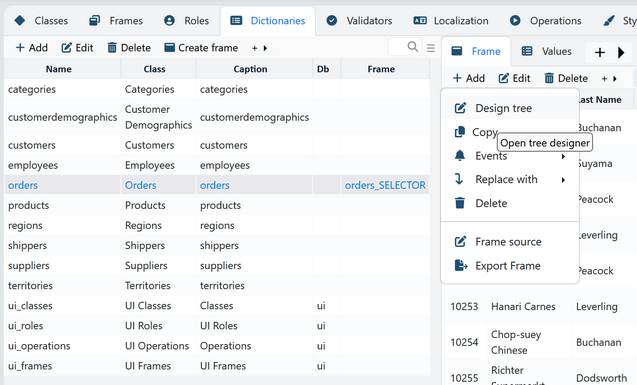This screenshot has height=385, width=637.
Task: Select Export Frame from the context menu
Action: pos(510,266)
